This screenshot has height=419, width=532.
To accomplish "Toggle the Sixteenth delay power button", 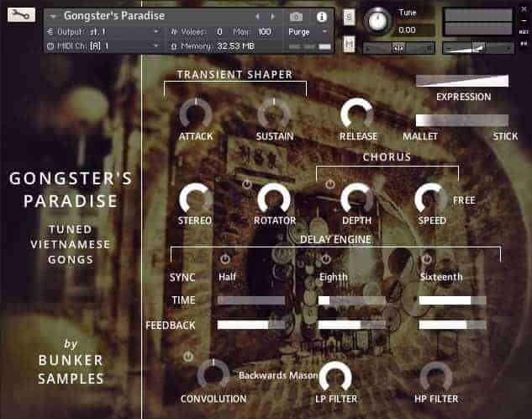I will click(x=426, y=259).
